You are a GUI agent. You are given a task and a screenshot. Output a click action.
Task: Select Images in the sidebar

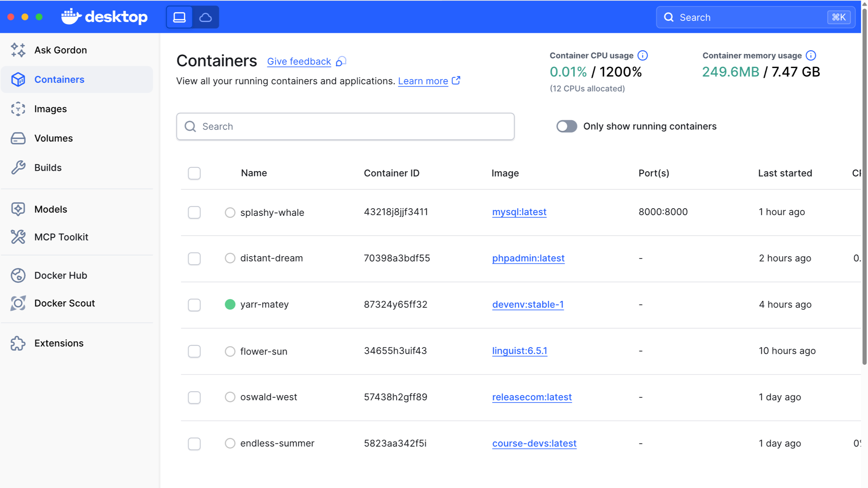coord(50,109)
